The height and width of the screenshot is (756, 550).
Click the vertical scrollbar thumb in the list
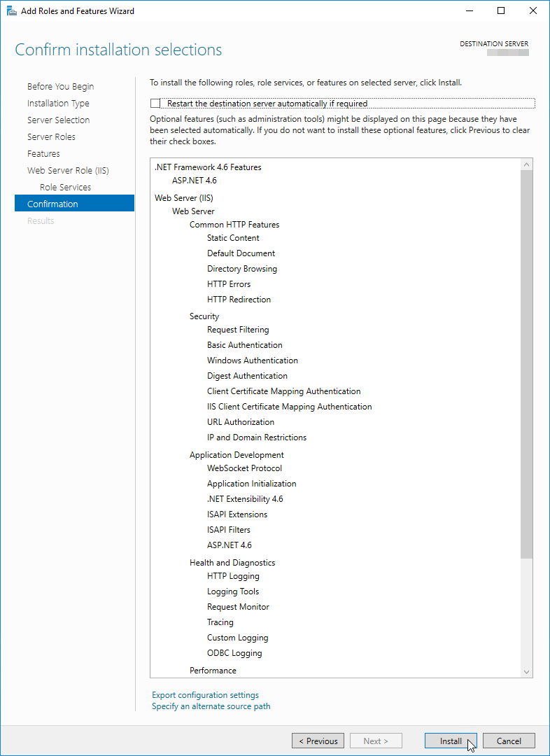pyautogui.click(x=527, y=364)
